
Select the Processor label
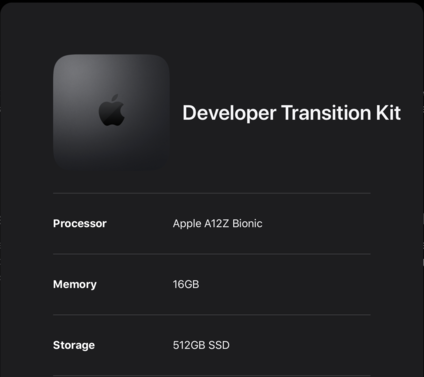pyautogui.click(x=80, y=223)
